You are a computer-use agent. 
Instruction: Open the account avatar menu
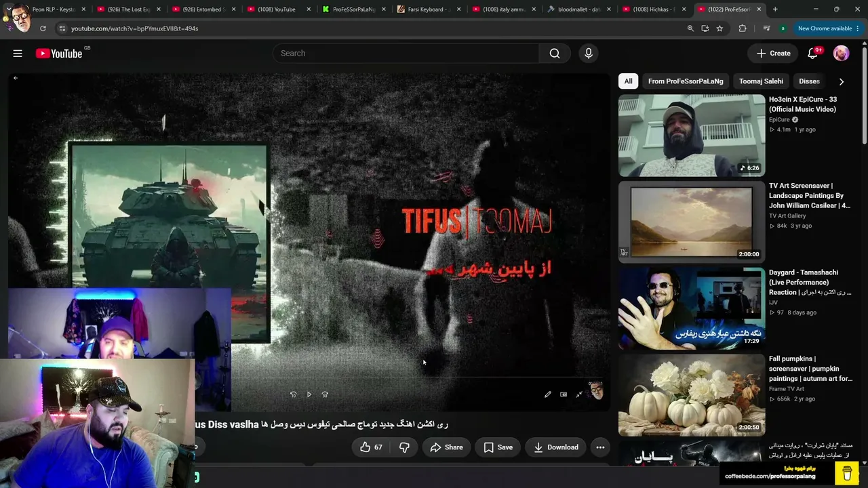tap(841, 54)
